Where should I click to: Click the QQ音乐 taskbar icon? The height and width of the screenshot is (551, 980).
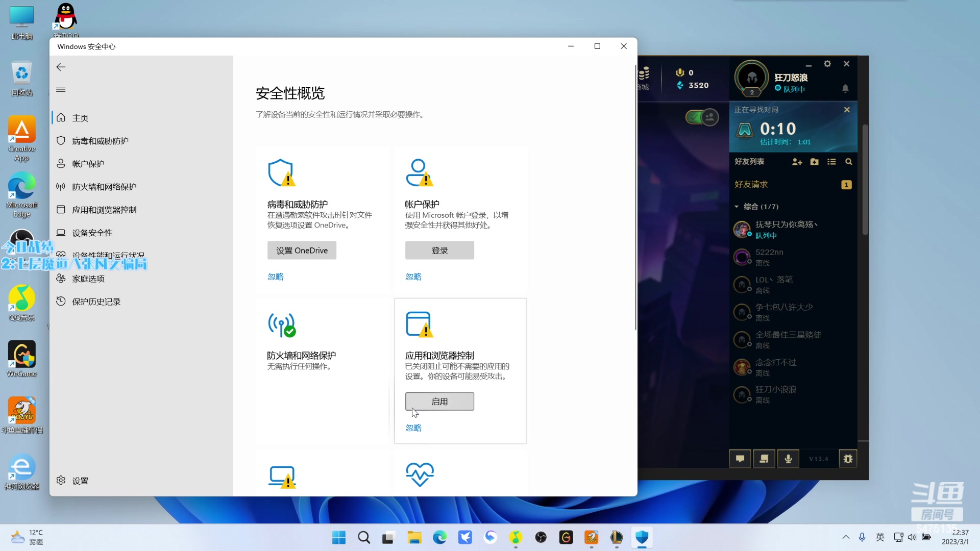[516, 537]
